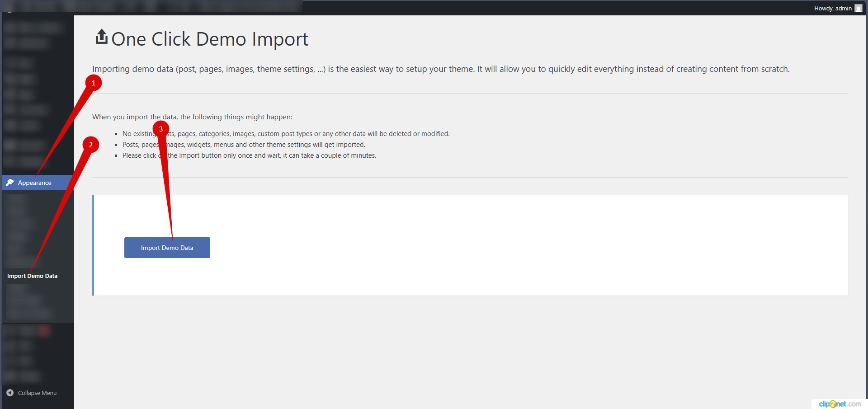Click the Import Demo Data button
Screen dimensions: 868x409
167,247
